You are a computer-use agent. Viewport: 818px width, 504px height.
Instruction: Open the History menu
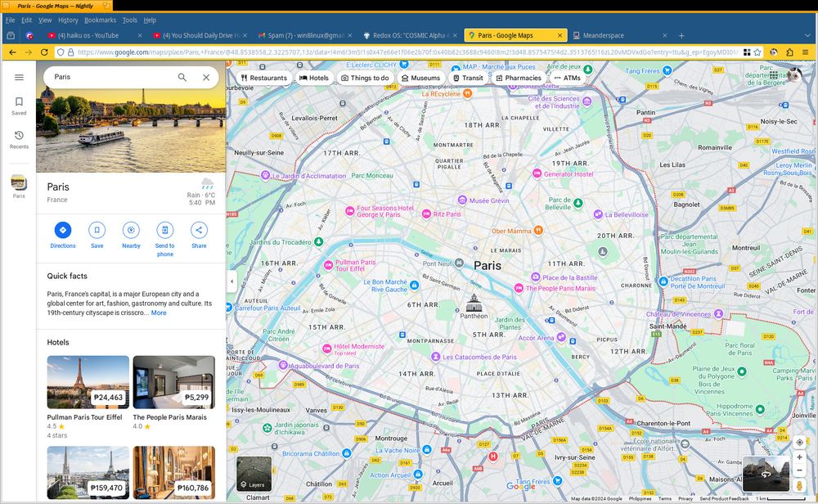pos(68,20)
